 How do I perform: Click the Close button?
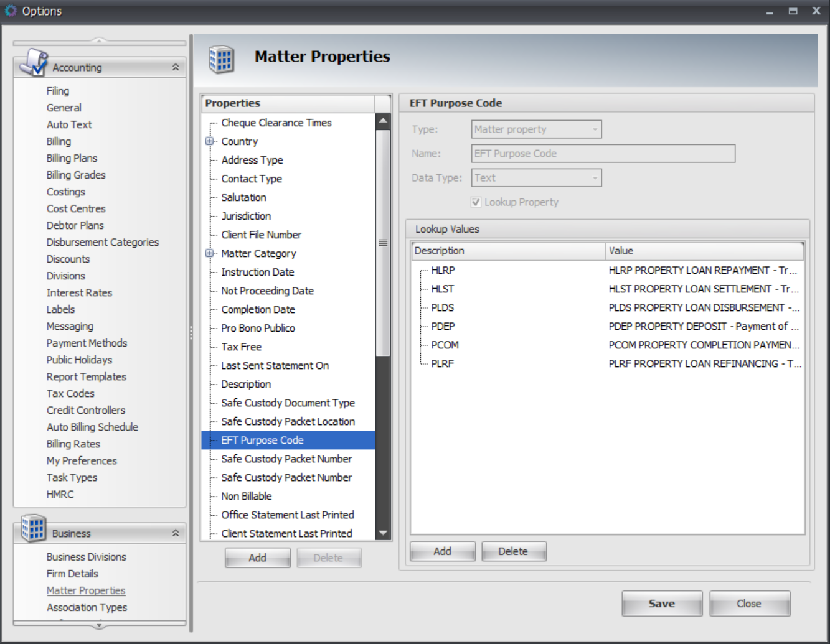tap(750, 604)
